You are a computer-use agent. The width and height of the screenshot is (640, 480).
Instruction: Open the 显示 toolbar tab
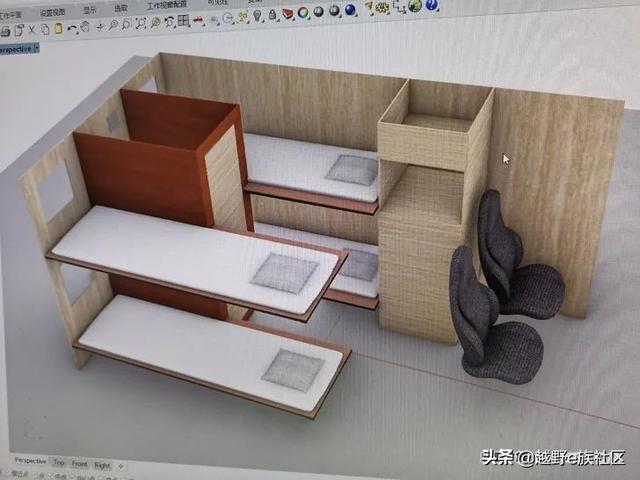(x=90, y=10)
